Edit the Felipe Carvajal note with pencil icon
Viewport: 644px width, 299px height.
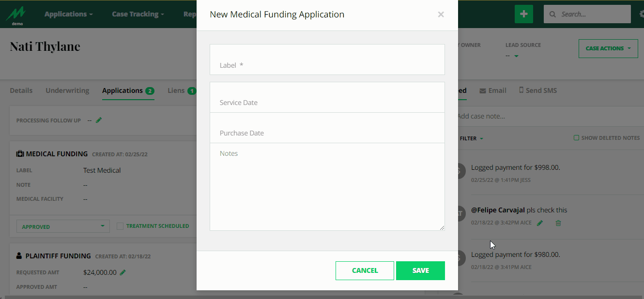pyautogui.click(x=540, y=223)
